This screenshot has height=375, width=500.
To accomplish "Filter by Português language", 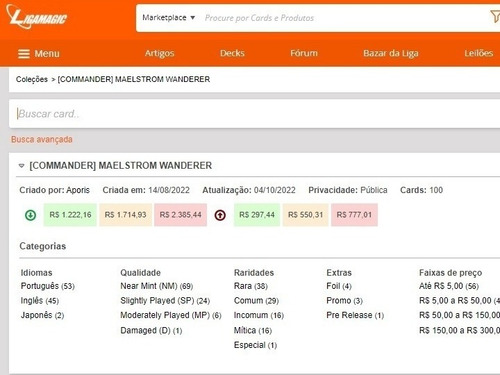I will tap(48, 286).
